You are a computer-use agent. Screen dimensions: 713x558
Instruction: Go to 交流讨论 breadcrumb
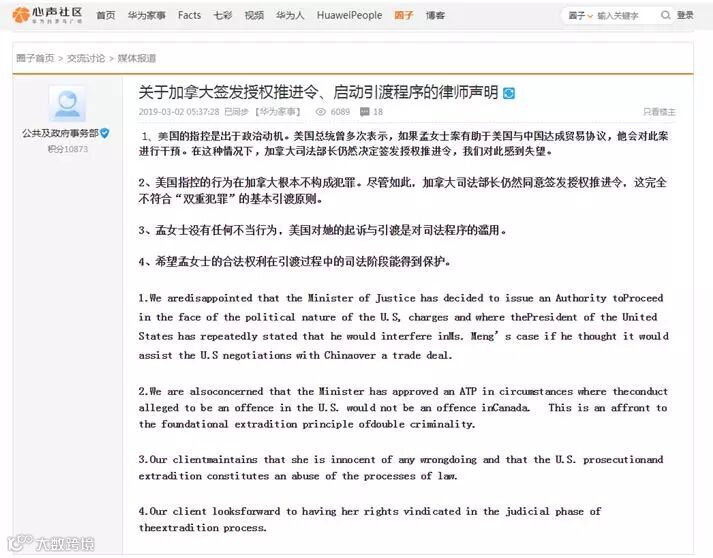point(86,58)
